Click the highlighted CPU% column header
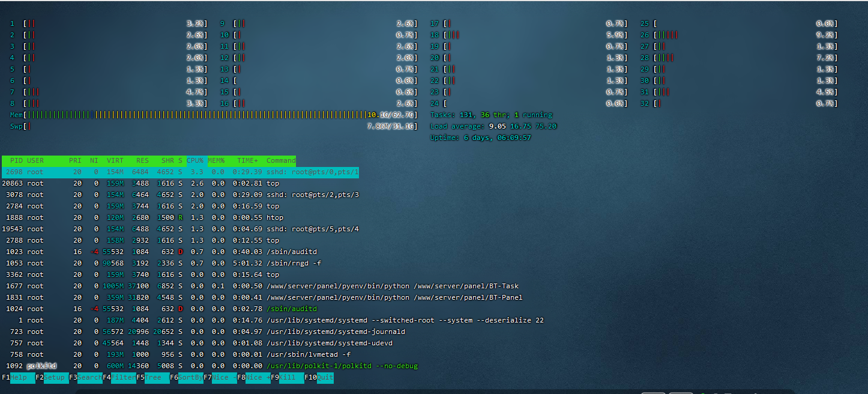 pyautogui.click(x=196, y=160)
